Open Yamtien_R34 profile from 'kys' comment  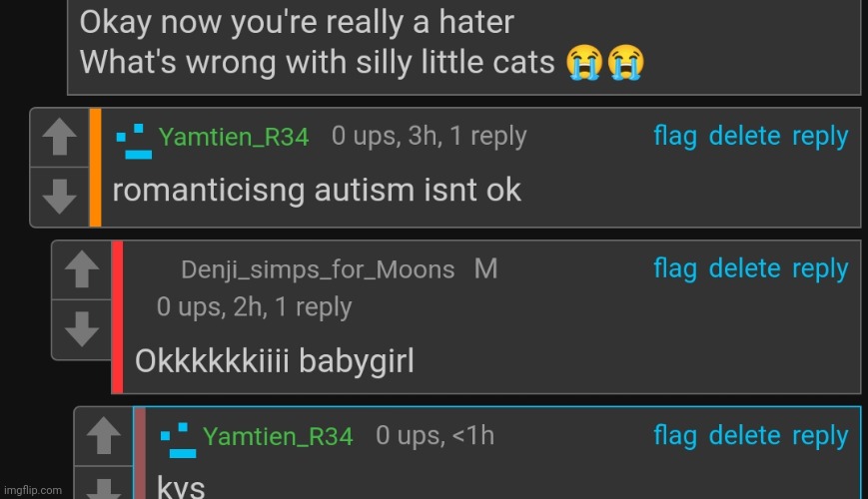[278, 436]
